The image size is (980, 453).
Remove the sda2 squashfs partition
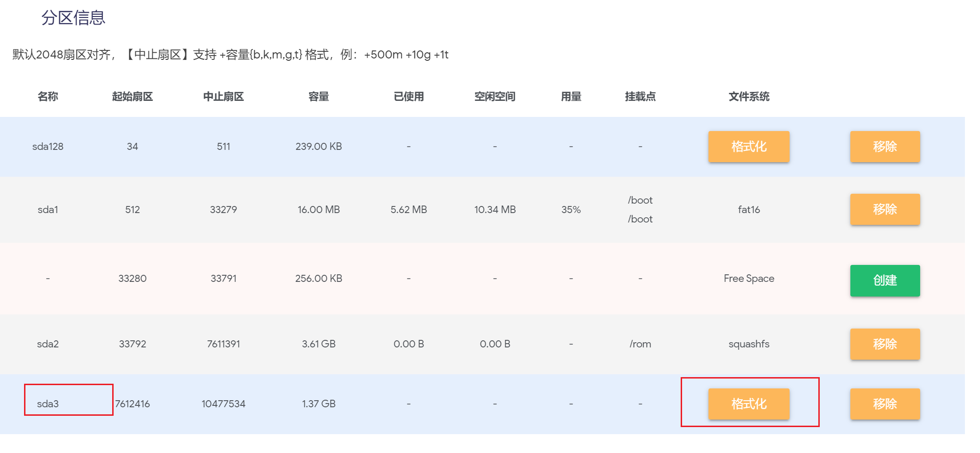tap(884, 344)
